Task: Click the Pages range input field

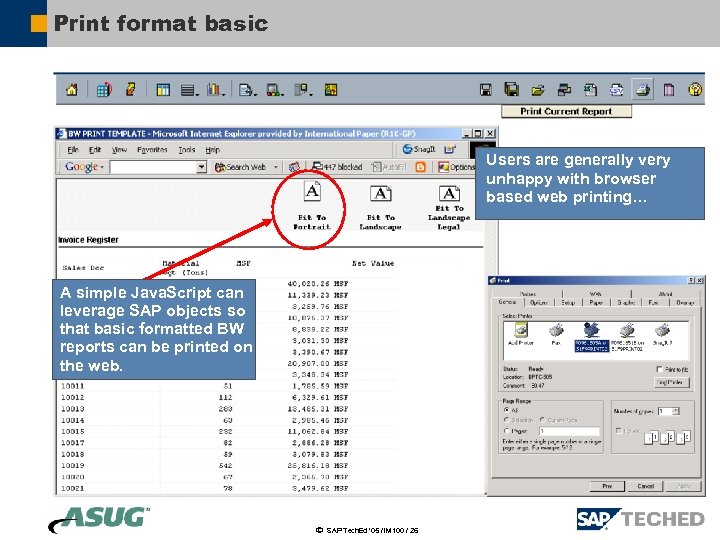Action: (x=569, y=431)
